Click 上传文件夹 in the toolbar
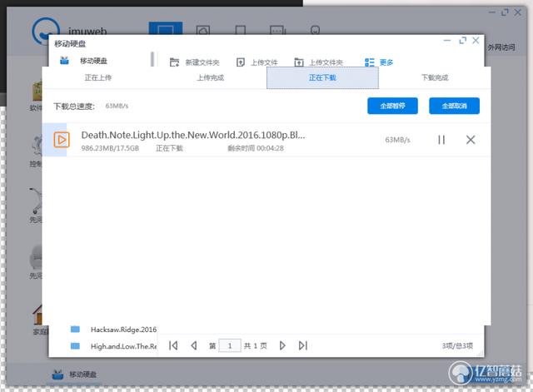Screen dimensions: 533x392 pos(318,62)
